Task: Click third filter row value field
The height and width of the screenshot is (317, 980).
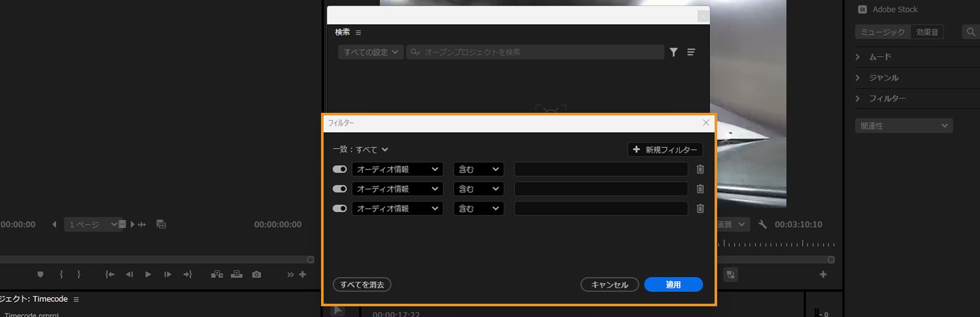Action: coord(601,209)
